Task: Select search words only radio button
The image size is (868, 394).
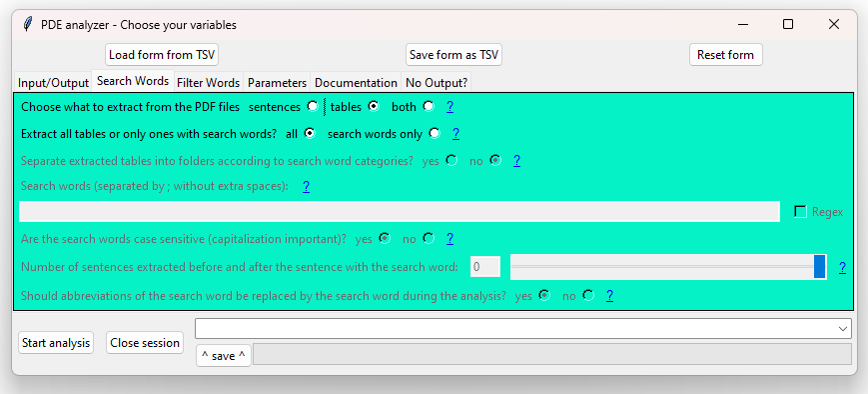Action: point(434,133)
